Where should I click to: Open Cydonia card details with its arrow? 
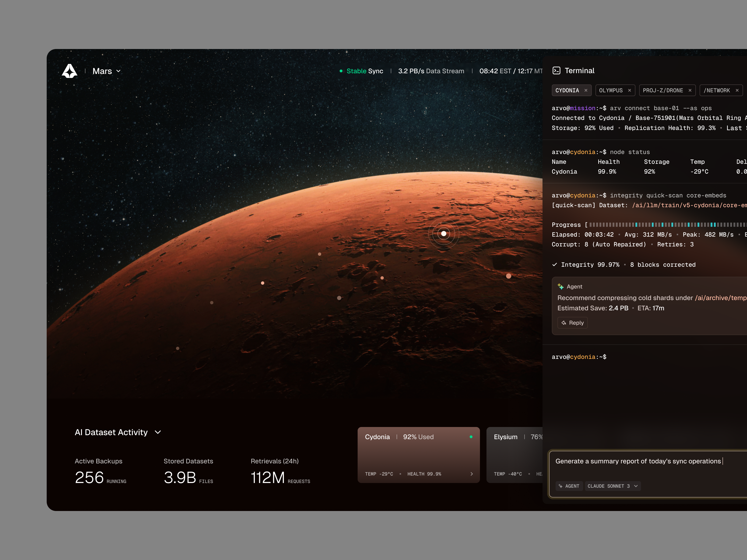coord(472,474)
